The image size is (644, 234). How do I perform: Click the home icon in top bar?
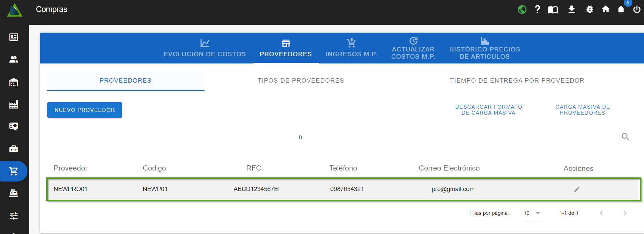[606, 9]
